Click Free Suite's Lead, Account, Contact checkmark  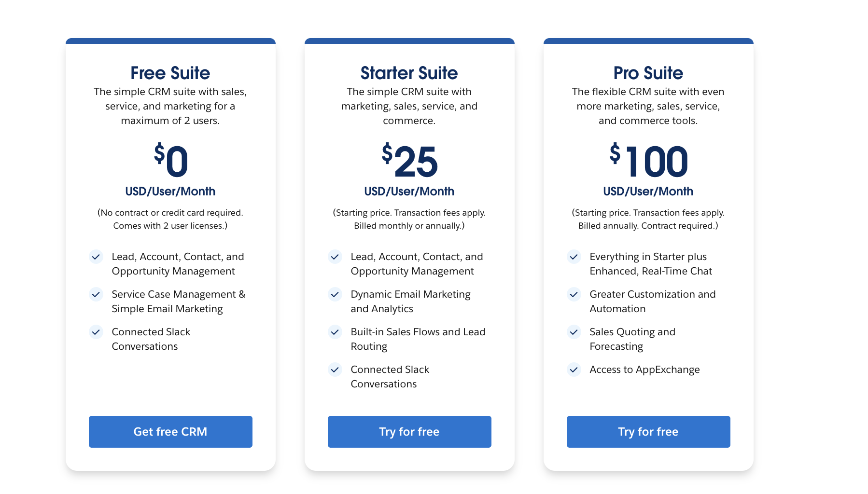coord(96,257)
